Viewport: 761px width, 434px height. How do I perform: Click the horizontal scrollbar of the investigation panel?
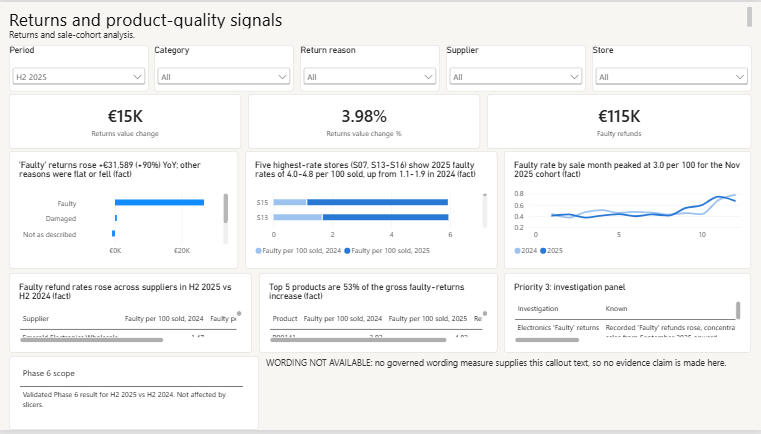(x=547, y=340)
